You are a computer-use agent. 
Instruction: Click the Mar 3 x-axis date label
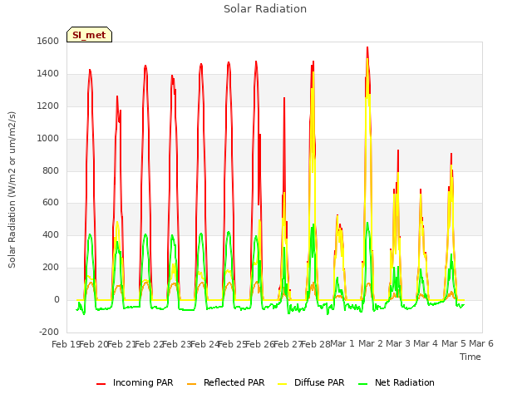pyautogui.click(x=398, y=344)
